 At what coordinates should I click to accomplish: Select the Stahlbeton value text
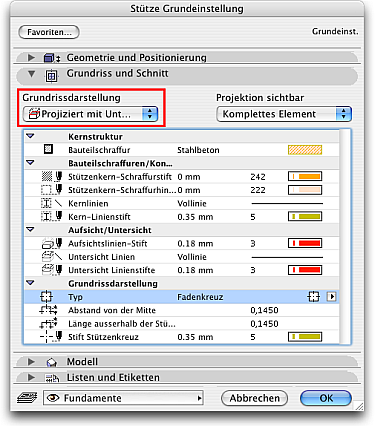click(198, 150)
